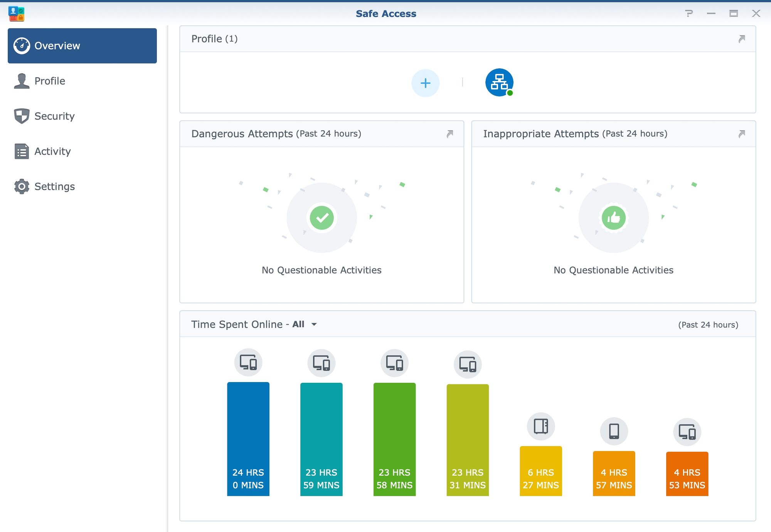The width and height of the screenshot is (771, 532).
Task: Click the Security shield icon
Action: click(x=22, y=116)
